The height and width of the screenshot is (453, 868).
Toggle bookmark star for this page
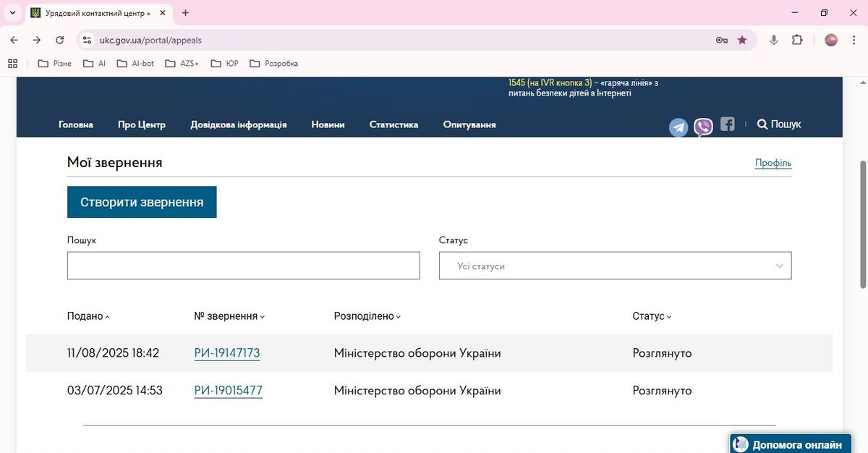[x=742, y=40]
